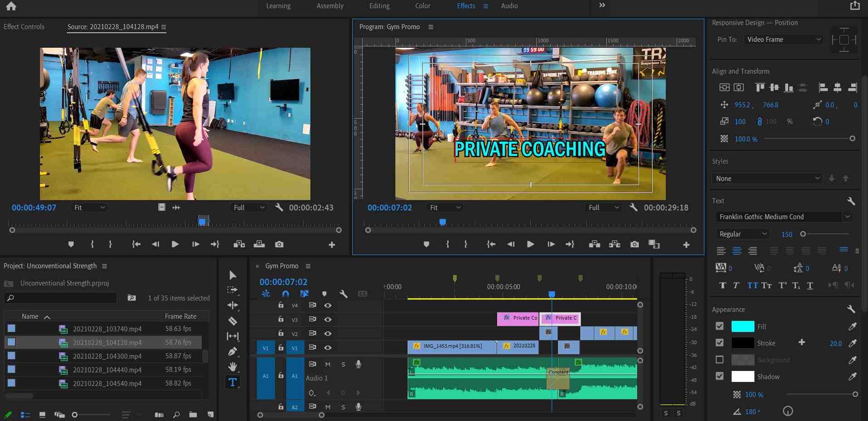The width and height of the screenshot is (868, 421).
Task: Switch to the Editing workspace
Action: [x=379, y=6]
